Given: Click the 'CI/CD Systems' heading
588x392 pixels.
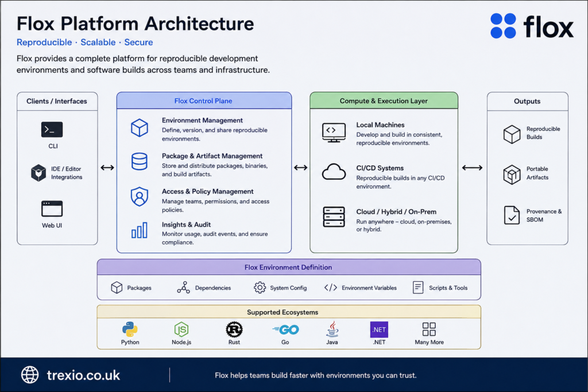Looking at the screenshot, I should [380, 168].
